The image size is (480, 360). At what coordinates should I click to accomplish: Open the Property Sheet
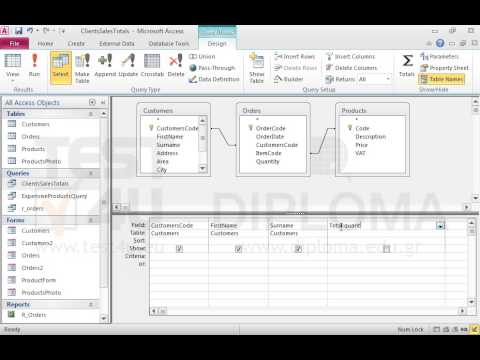[444, 68]
